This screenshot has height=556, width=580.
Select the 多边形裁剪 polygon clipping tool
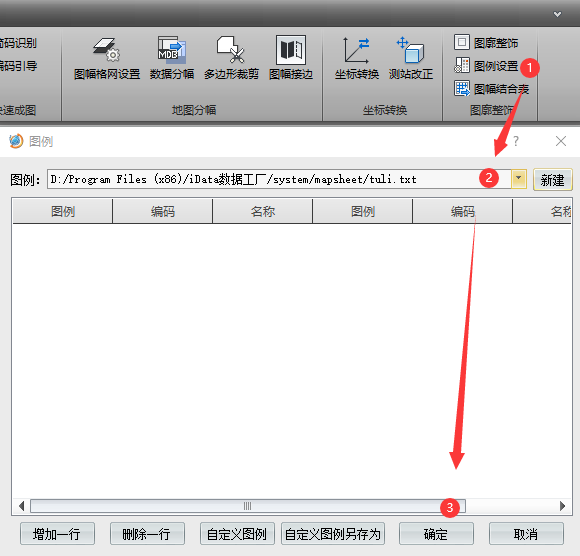point(231,58)
